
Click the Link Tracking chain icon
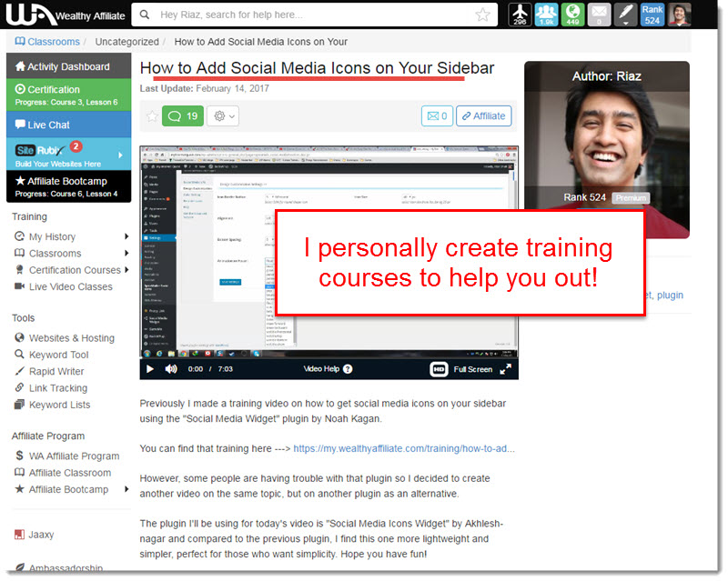(x=19, y=387)
